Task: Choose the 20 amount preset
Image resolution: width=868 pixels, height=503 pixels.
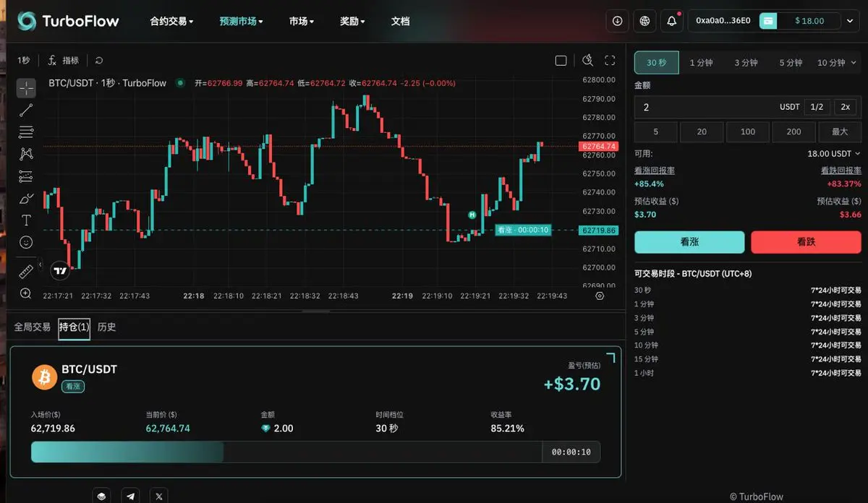Action: 702,132
